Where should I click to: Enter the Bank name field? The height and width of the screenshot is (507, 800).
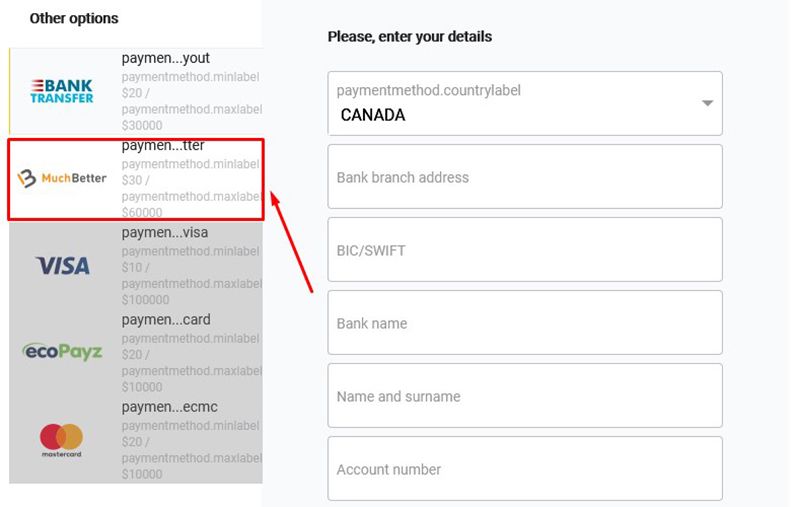point(524,323)
